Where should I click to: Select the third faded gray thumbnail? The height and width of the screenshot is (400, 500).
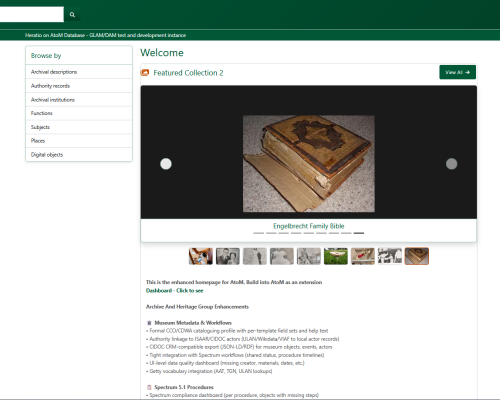[x=255, y=256]
